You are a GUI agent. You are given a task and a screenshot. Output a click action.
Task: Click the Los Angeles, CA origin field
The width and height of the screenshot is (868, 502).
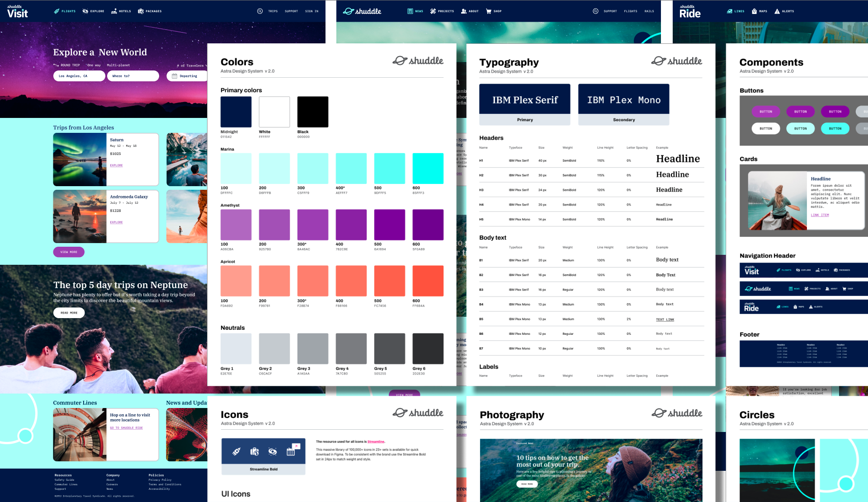(x=79, y=76)
